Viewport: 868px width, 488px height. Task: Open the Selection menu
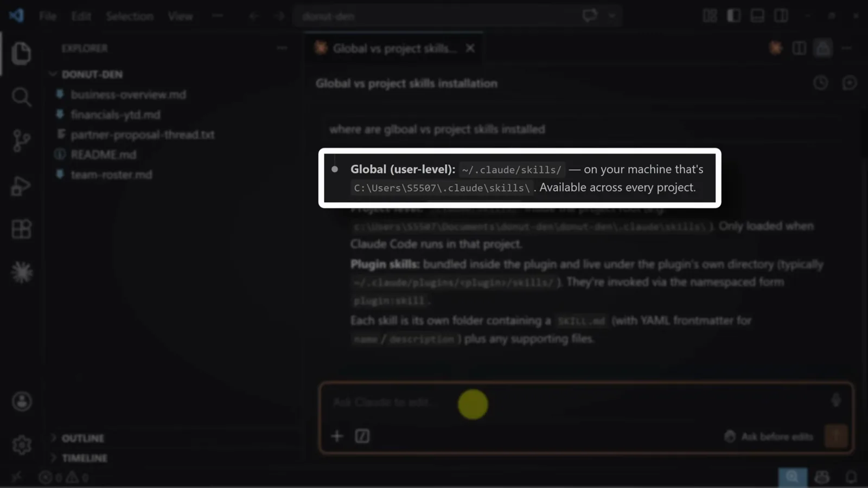pyautogui.click(x=130, y=16)
